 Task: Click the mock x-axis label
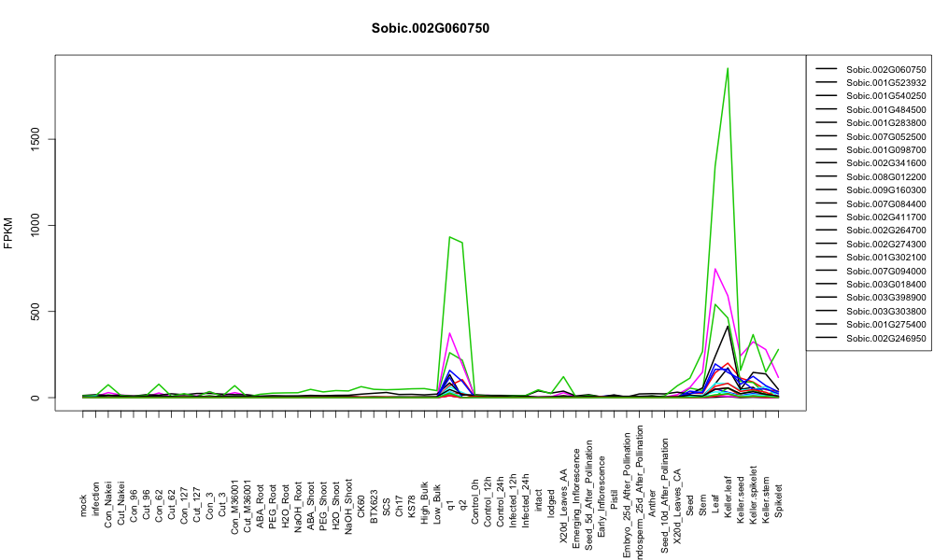pos(83,506)
